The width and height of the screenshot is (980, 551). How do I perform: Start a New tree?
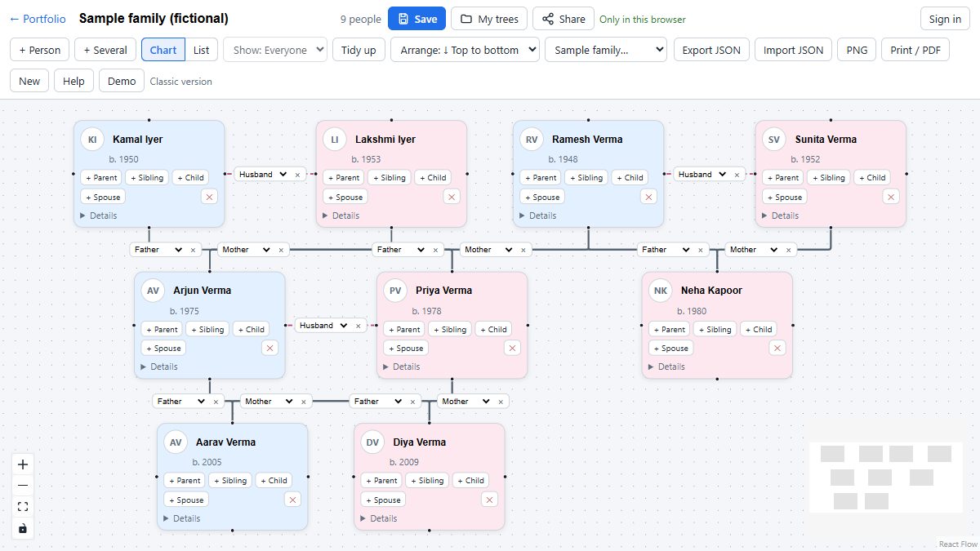click(x=29, y=81)
